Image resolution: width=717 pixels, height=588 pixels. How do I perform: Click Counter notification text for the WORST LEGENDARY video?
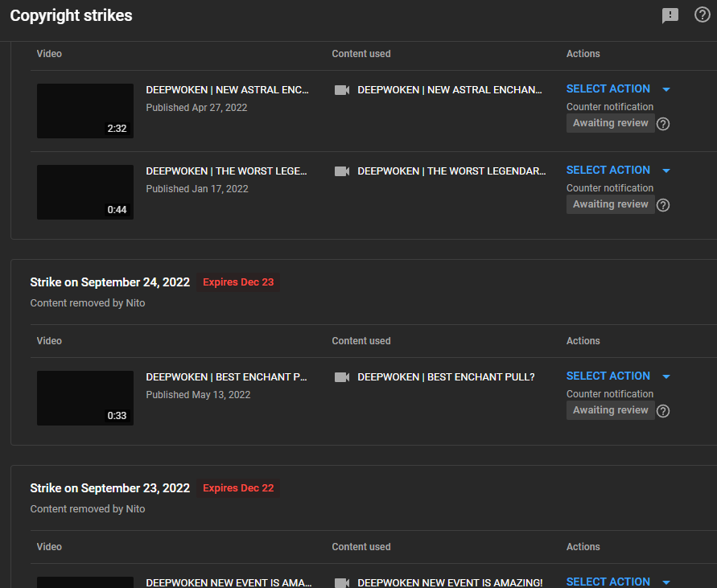(610, 188)
